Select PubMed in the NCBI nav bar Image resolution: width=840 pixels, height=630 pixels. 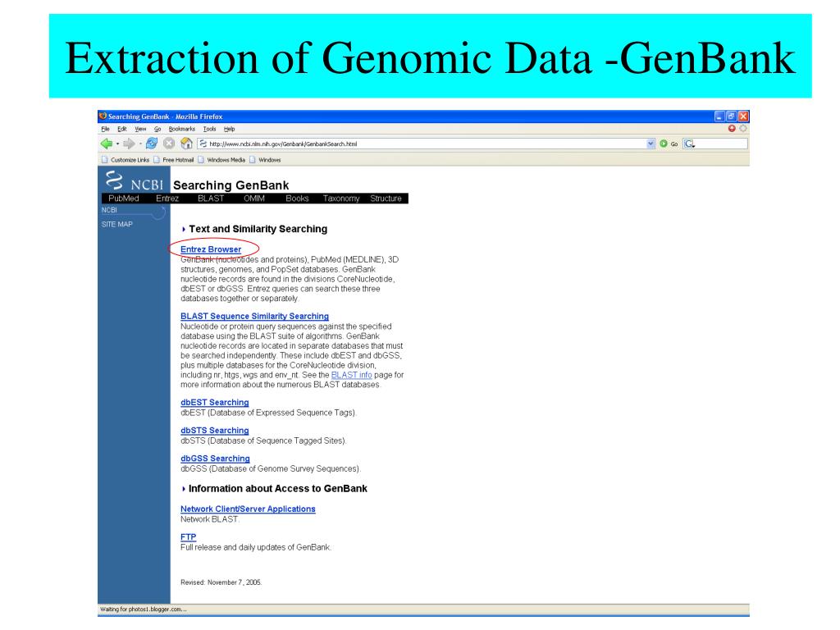pos(123,199)
